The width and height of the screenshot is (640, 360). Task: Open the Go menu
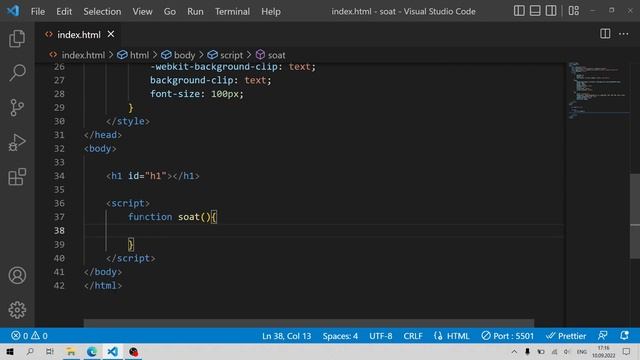click(170, 11)
